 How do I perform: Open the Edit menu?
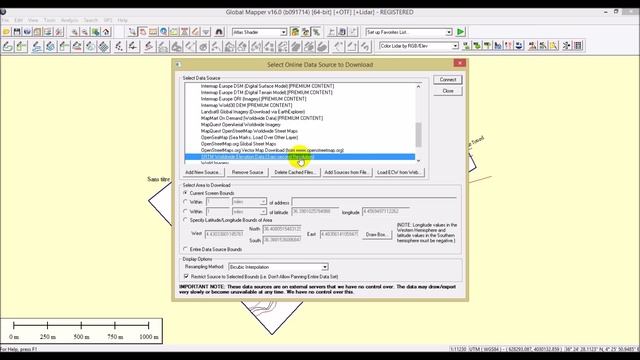(x=18, y=20)
